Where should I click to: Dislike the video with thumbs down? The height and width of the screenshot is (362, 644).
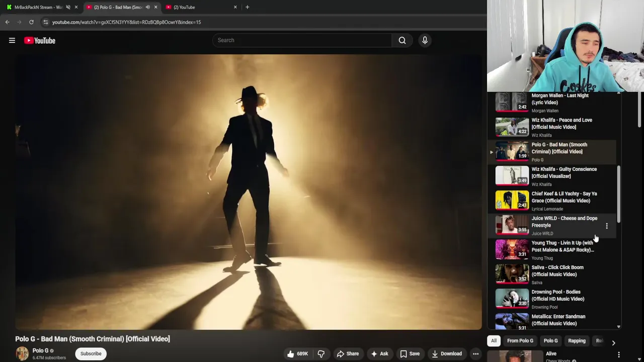click(321, 353)
